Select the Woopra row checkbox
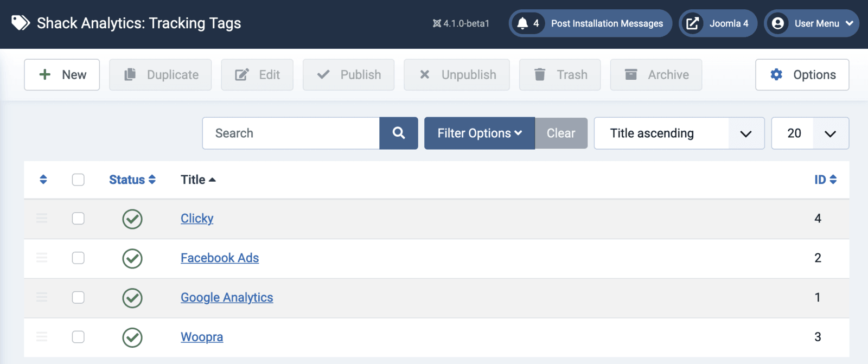This screenshot has width=868, height=364. pos(78,337)
